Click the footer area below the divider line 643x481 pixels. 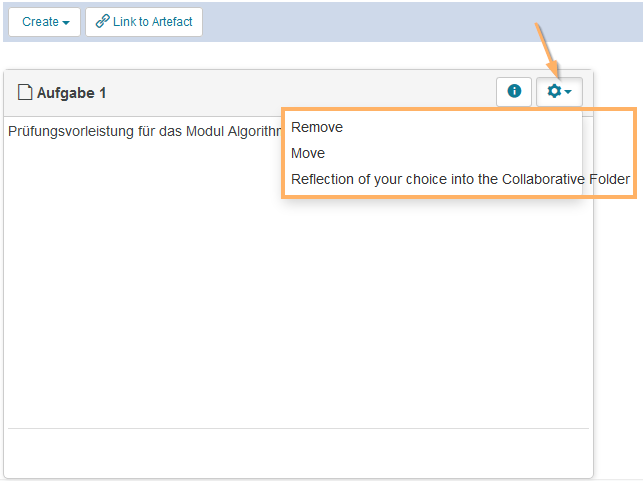coord(298,452)
